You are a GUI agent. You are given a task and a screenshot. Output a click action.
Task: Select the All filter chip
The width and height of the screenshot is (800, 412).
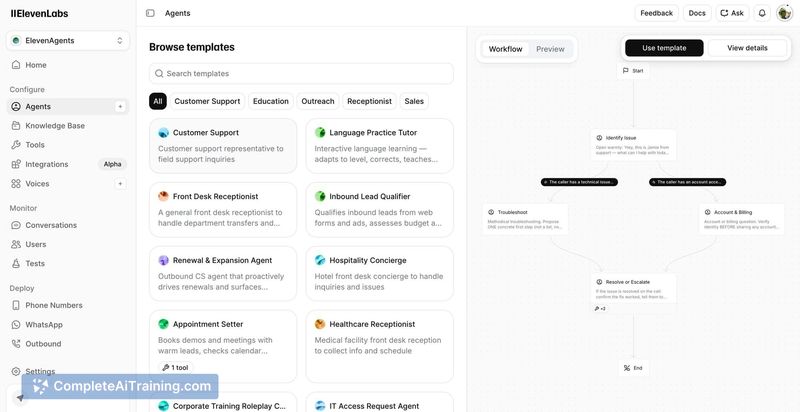158,101
